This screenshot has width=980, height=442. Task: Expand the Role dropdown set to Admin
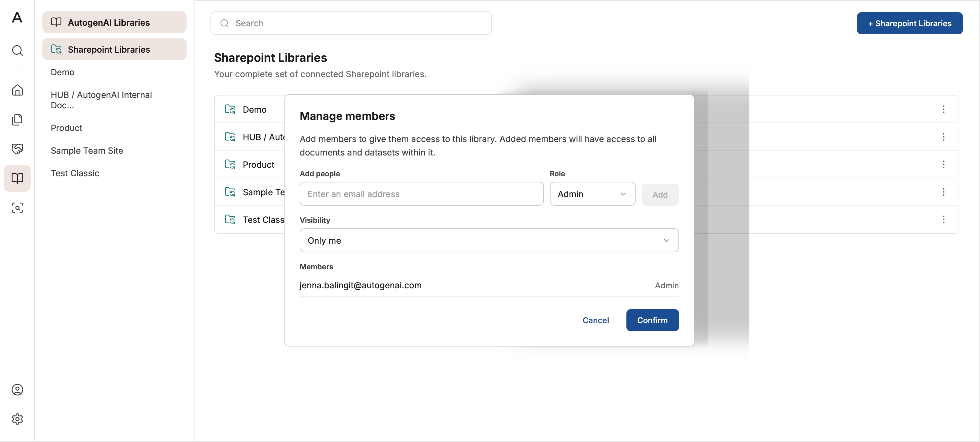[x=592, y=194]
